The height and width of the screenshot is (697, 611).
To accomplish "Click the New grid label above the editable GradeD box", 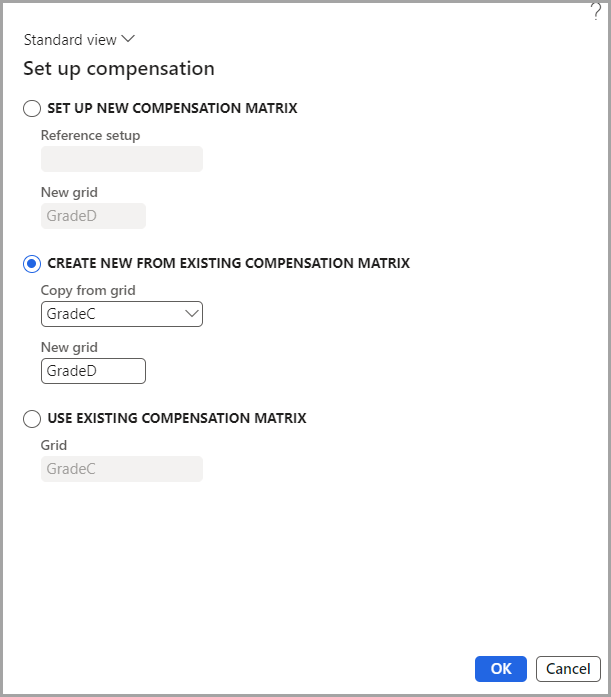I will point(69,347).
